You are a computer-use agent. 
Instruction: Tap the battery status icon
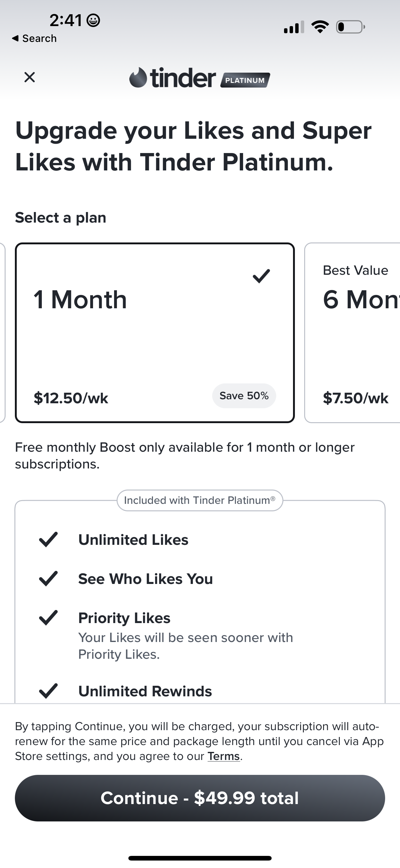pos(350,27)
